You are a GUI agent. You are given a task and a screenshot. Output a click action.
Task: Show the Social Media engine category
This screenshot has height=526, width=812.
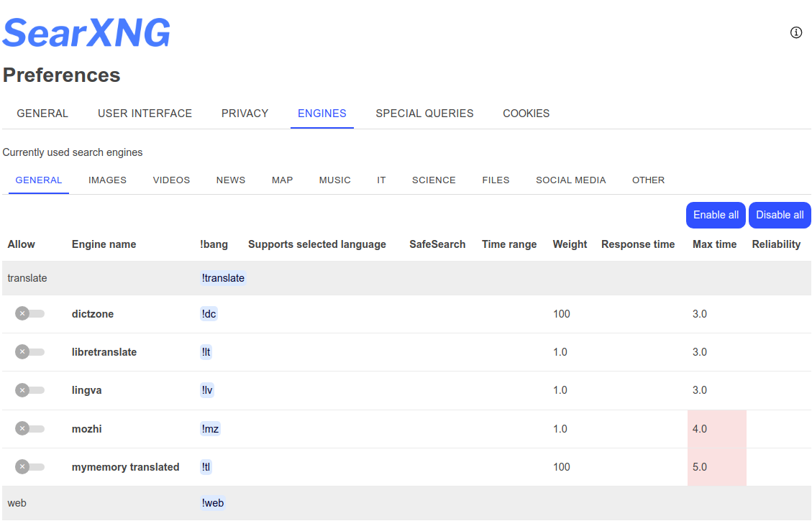tap(570, 180)
